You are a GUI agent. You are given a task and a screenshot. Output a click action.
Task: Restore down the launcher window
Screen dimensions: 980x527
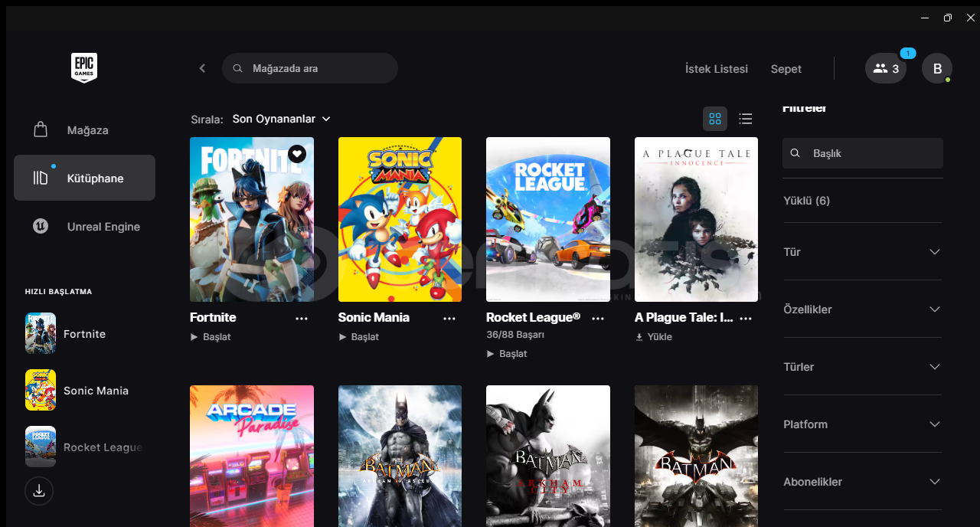coord(948,18)
